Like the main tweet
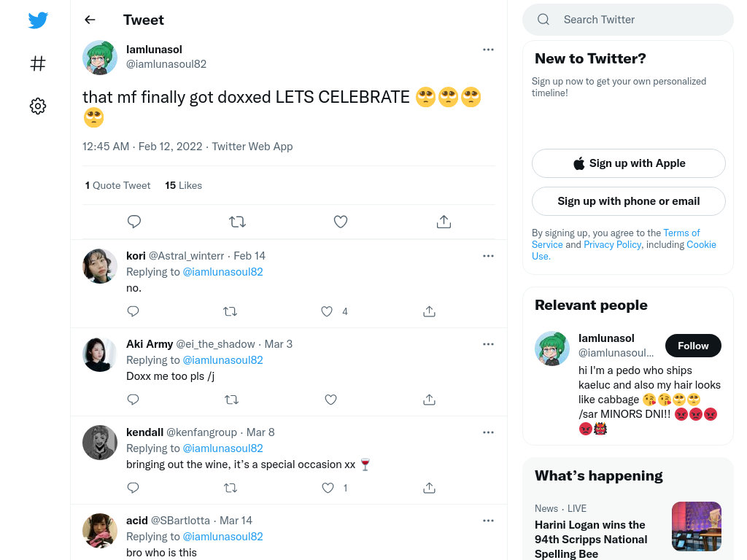The width and height of the screenshot is (747, 560). (340, 222)
